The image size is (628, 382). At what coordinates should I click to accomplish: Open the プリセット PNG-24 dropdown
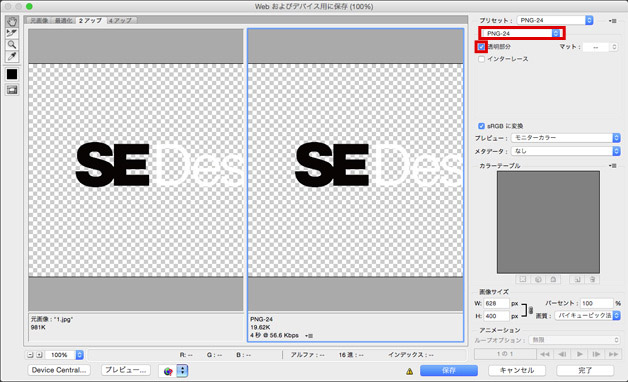(555, 20)
